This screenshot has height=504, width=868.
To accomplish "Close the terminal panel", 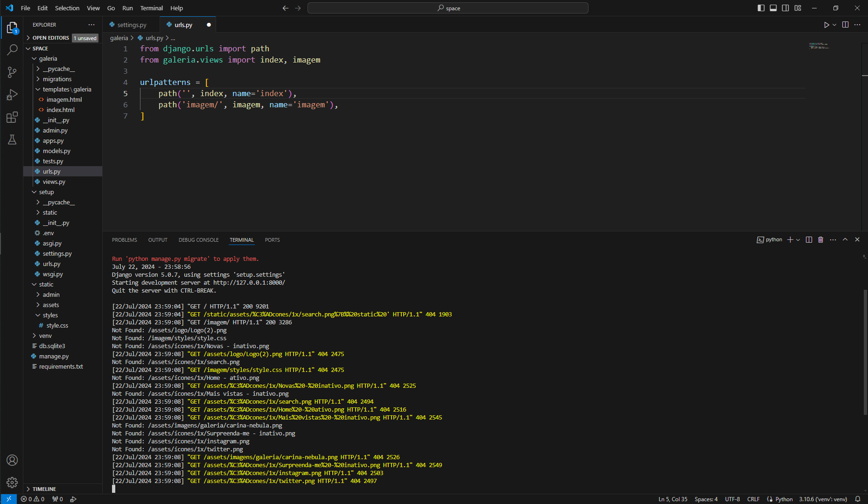I will [857, 239].
